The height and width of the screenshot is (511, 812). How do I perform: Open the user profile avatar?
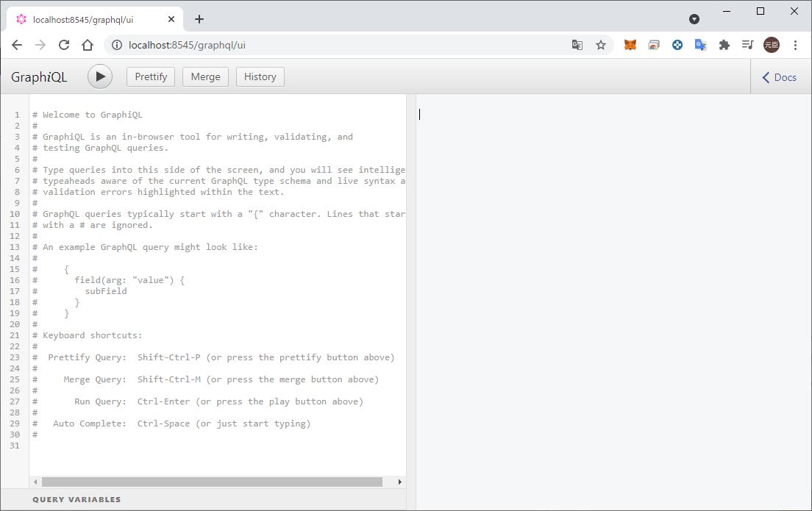(x=772, y=45)
